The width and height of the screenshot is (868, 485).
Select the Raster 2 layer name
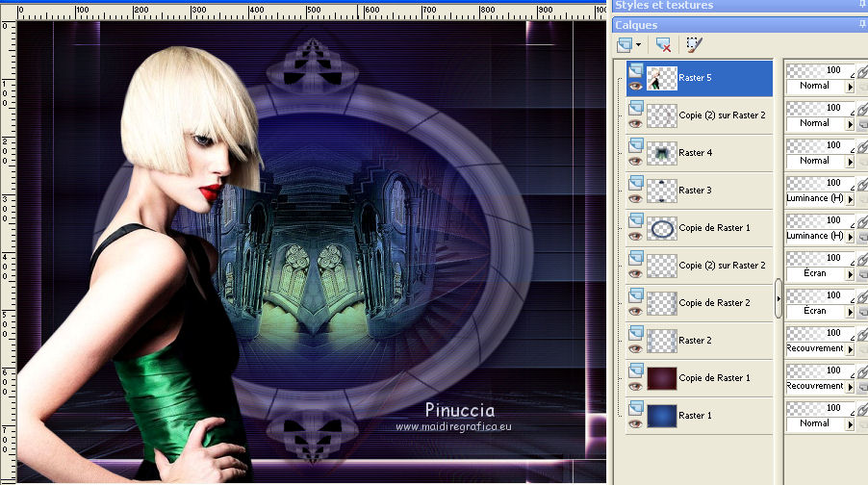tap(696, 341)
